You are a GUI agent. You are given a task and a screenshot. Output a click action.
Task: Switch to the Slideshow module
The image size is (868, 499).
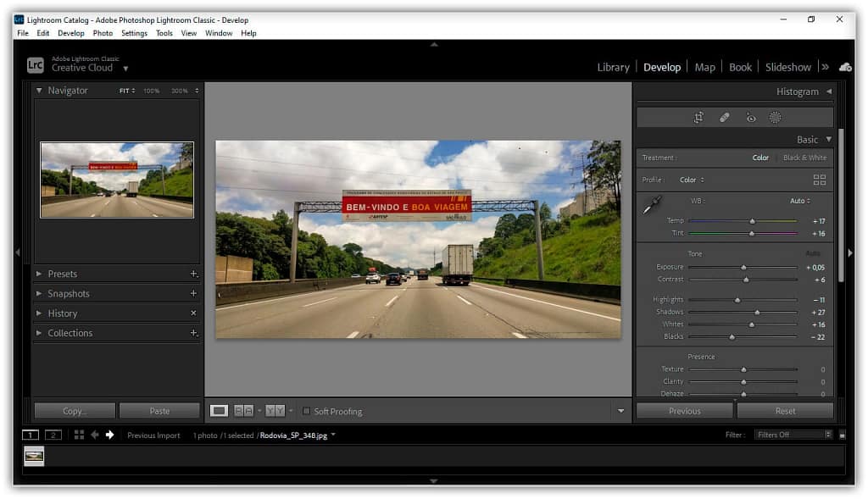(x=787, y=67)
